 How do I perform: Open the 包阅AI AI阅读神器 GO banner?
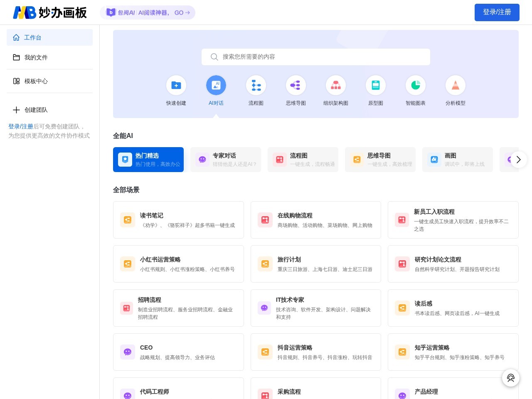pyautogui.click(x=148, y=12)
